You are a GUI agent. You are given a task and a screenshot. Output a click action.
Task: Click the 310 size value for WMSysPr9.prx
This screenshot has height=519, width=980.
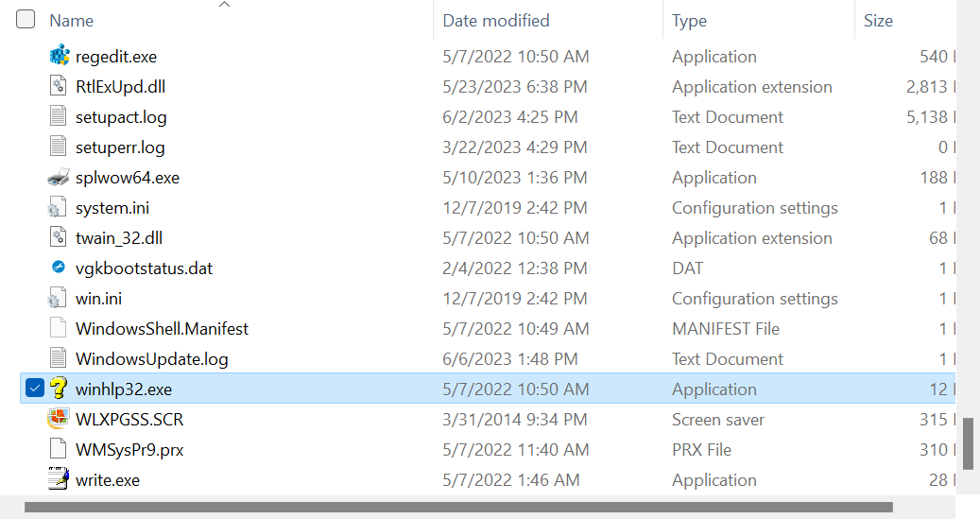pyautogui.click(x=934, y=450)
